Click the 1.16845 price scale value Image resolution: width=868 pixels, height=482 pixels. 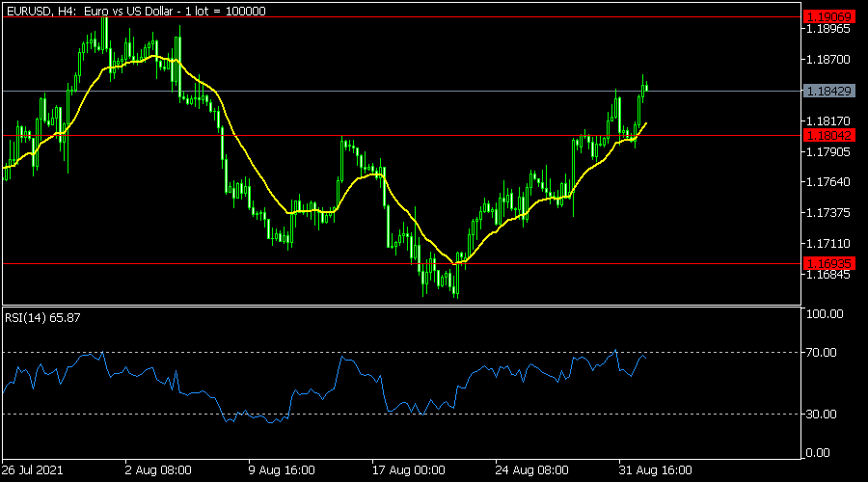828,275
